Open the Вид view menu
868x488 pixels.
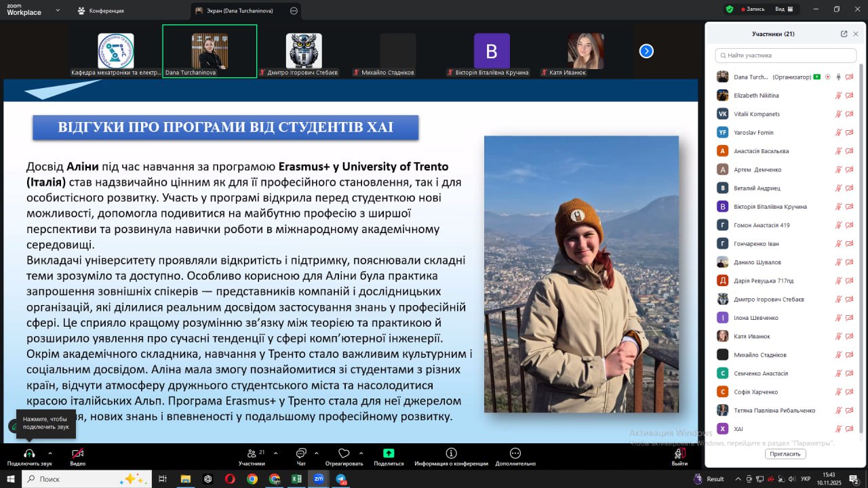(783, 9)
